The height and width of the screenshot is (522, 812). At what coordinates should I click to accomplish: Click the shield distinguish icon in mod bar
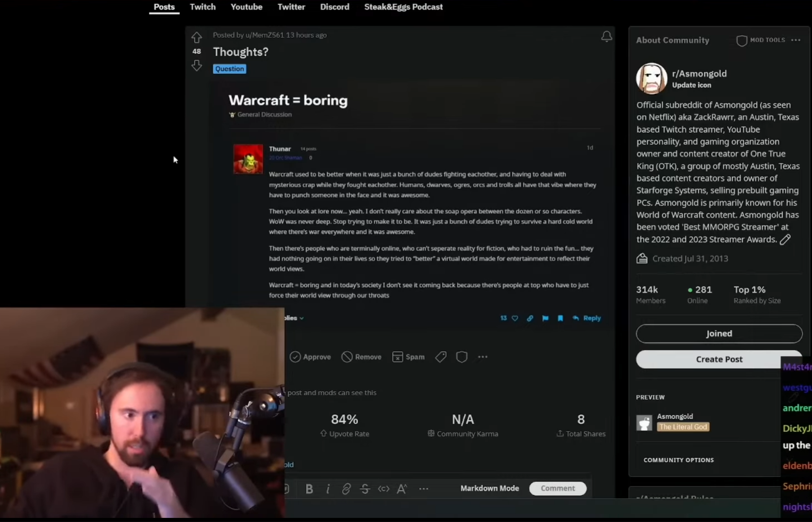pyautogui.click(x=461, y=357)
